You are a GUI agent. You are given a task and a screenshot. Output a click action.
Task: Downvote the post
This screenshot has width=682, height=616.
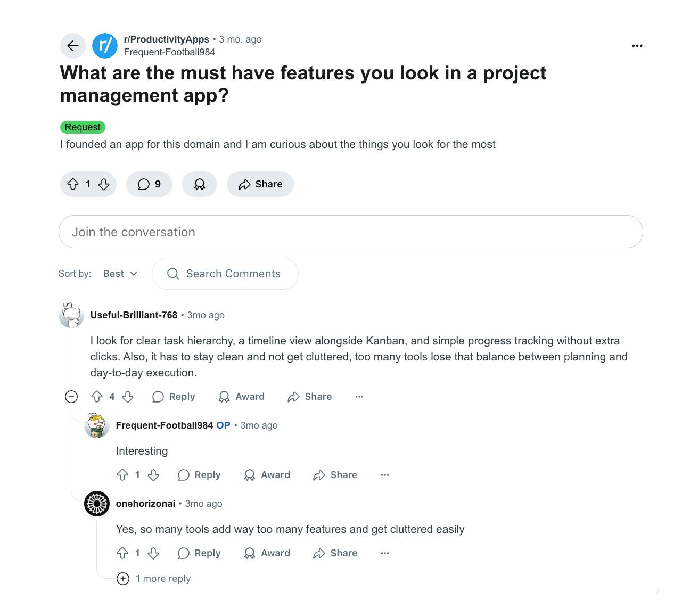(103, 184)
